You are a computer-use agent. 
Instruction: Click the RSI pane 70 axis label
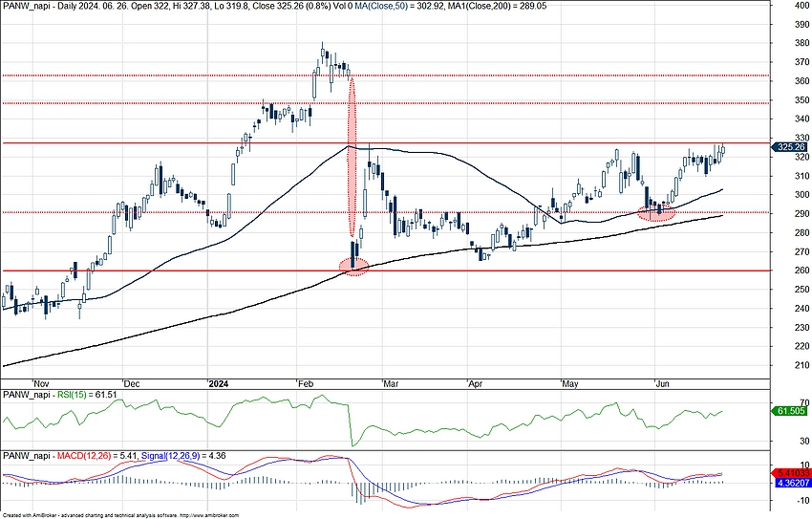pyautogui.click(x=804, y=402)
